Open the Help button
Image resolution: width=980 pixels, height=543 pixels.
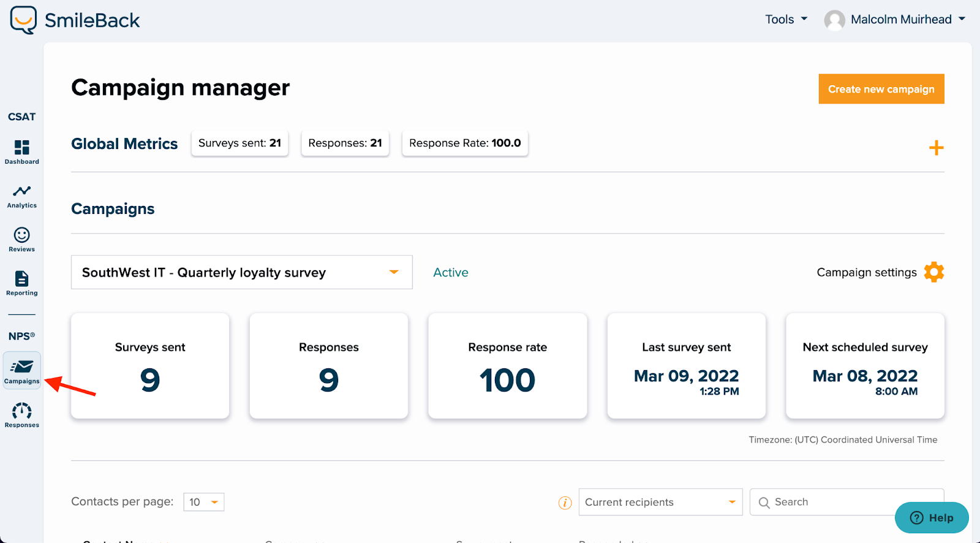pyautogui.click(x=932, y=518)
